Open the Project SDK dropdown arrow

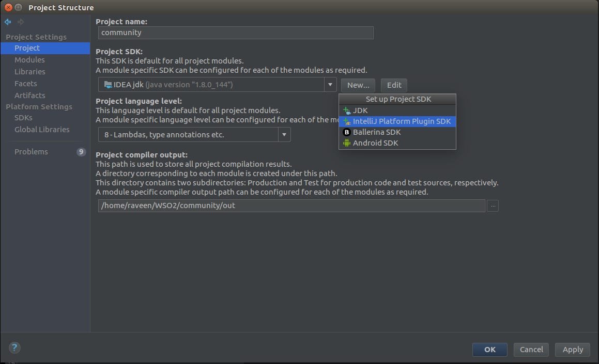click(330, 85)
